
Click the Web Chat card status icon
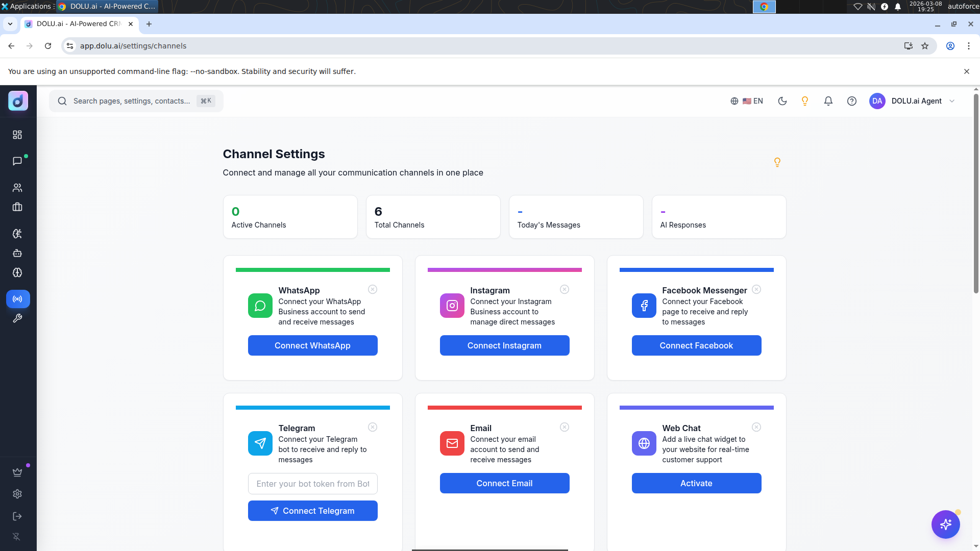pyautogui.click(x=756, y=427)
